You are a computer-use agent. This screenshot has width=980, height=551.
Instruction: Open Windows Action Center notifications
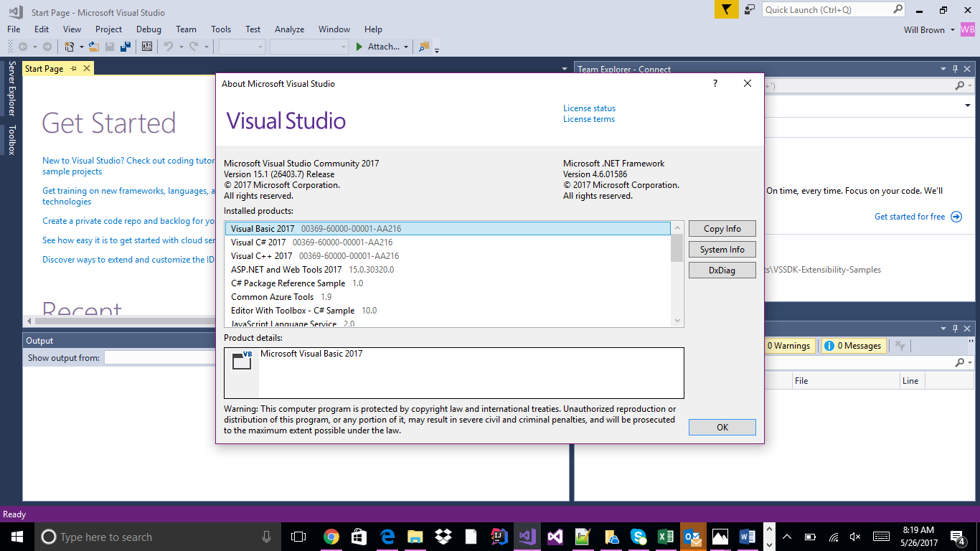(x=958, y=537)
